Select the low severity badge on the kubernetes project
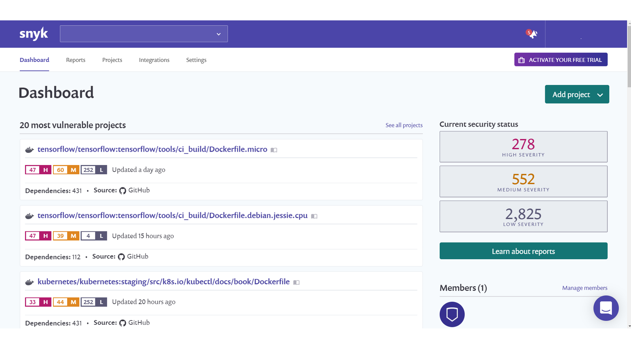Image resolution: width=631 pixels, height=364 pixels. (94, 302)
